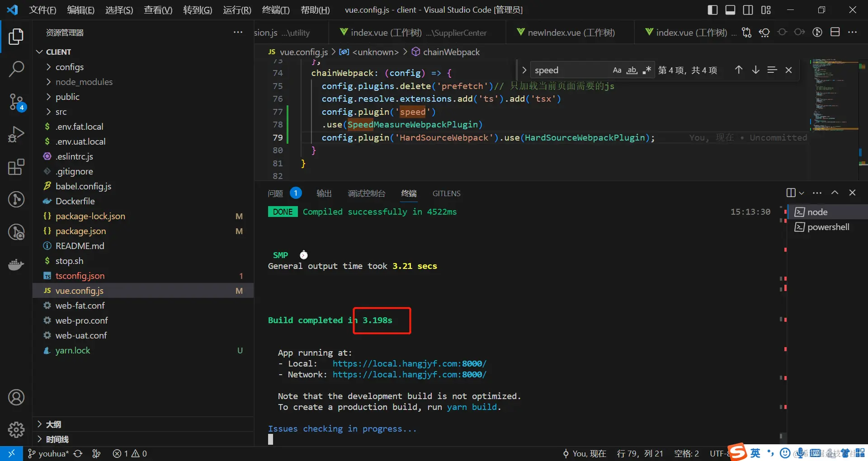This screenshot has width=868, height=461.
Task: Open explorer views and more actions ellipsis
Action: [x=238, y=32]
